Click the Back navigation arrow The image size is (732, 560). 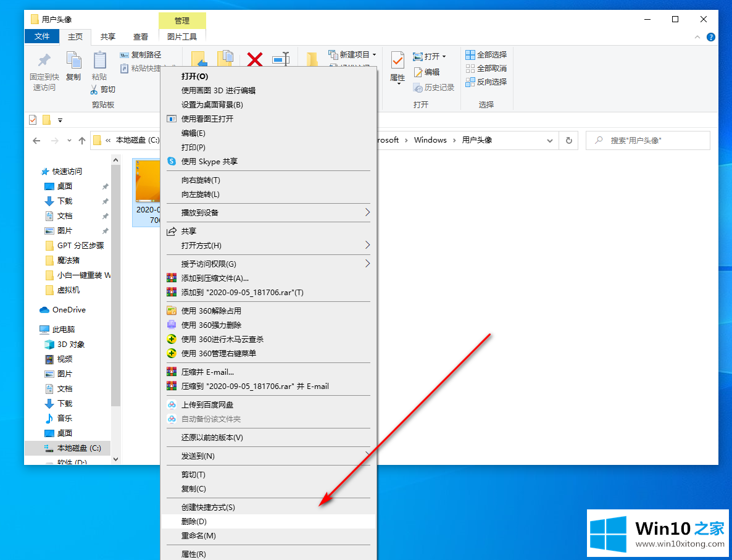point(37,140)
